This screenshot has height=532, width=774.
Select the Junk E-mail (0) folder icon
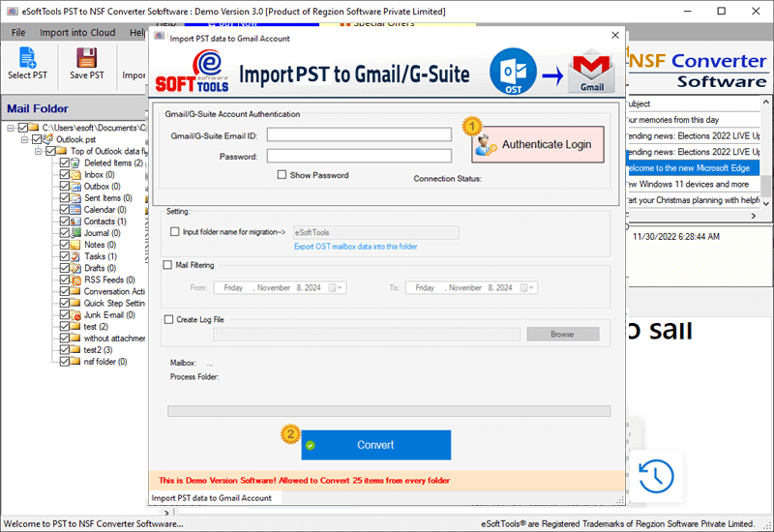coord(75,315)
